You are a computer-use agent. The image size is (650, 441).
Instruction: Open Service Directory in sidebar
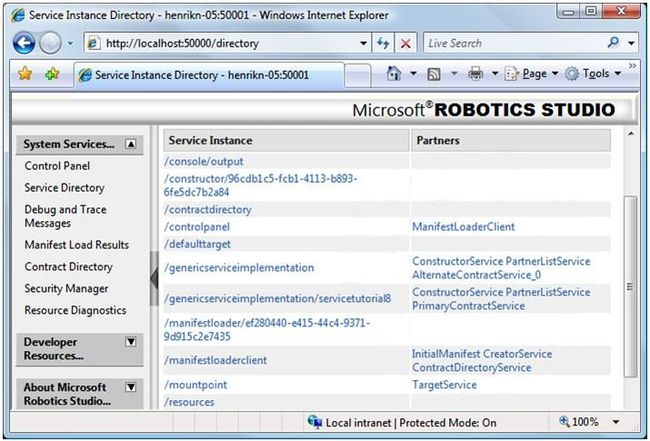pos(64,188)
